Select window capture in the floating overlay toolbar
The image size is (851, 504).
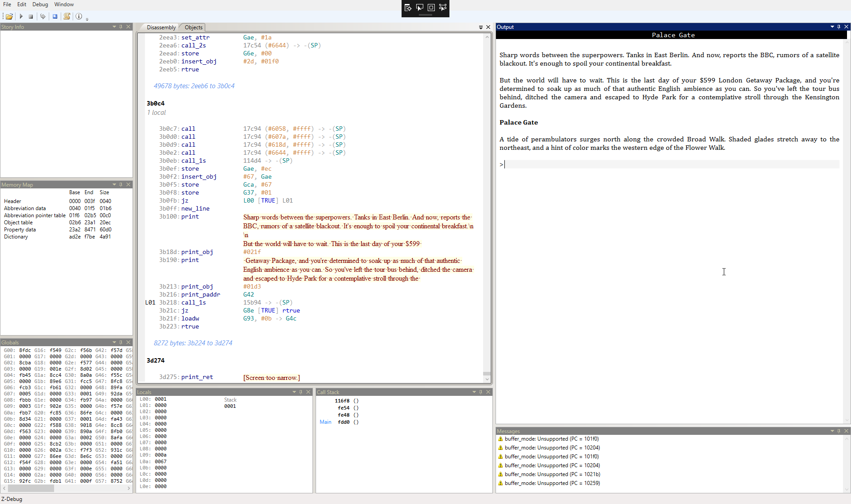(x=419, y=7)
